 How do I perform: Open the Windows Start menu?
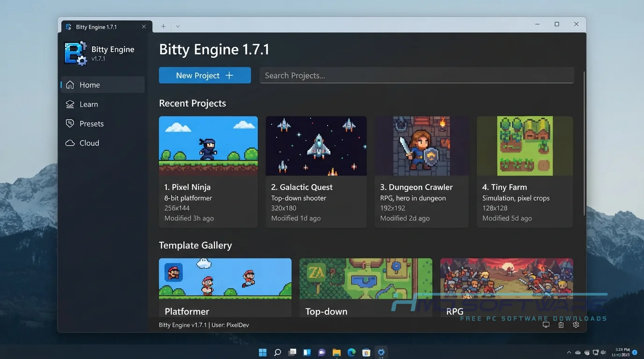click(x=263, y=352)
